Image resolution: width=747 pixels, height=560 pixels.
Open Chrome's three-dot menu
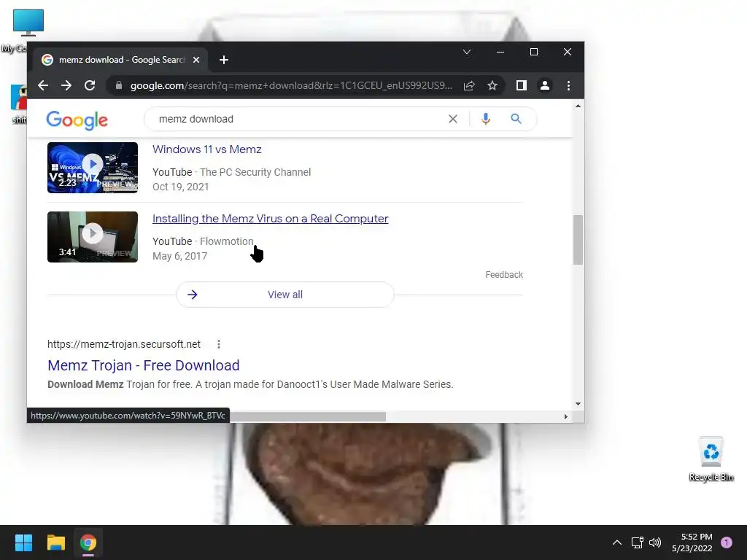click(x=568, y=86)
